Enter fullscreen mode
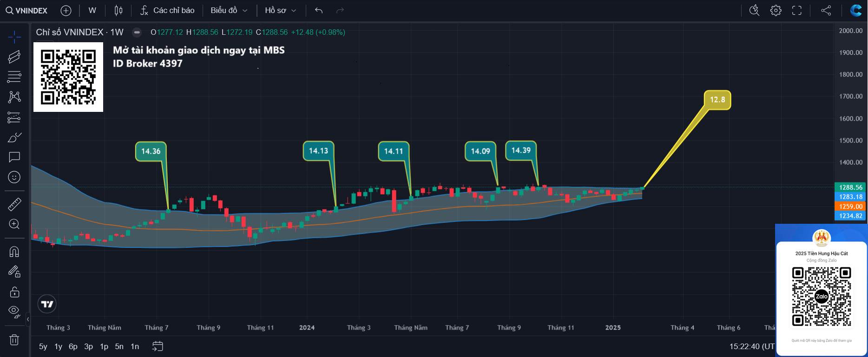 797,10
